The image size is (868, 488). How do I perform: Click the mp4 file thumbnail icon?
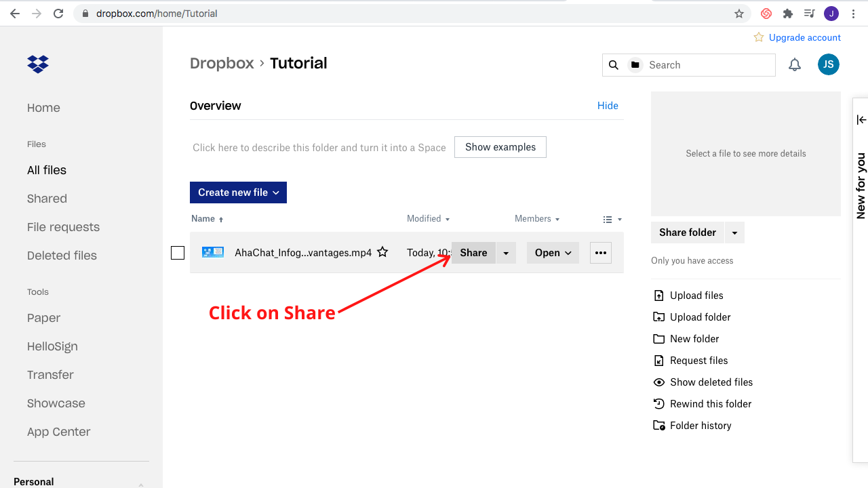[213, 252]
